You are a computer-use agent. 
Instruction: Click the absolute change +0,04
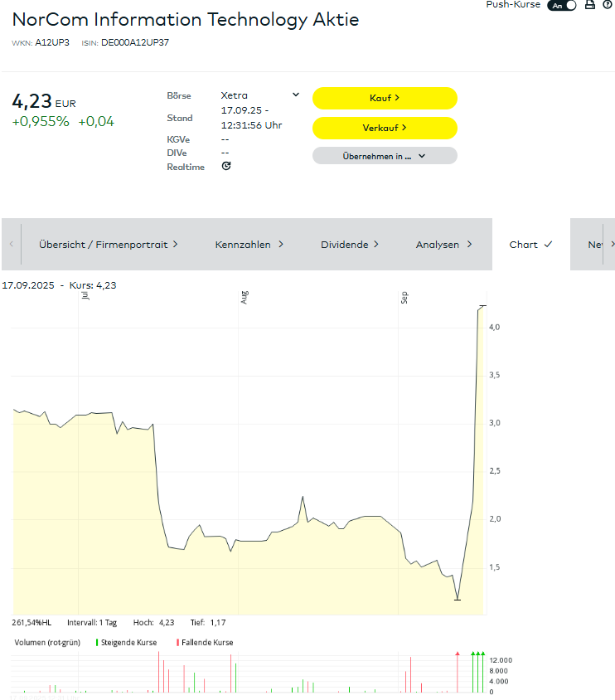[x=96, y=121]
